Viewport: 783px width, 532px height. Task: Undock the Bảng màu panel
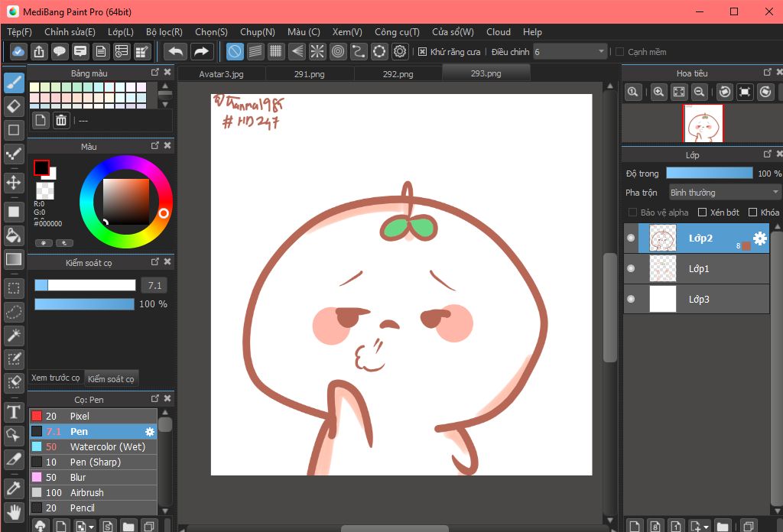click(x=155, y=73)
